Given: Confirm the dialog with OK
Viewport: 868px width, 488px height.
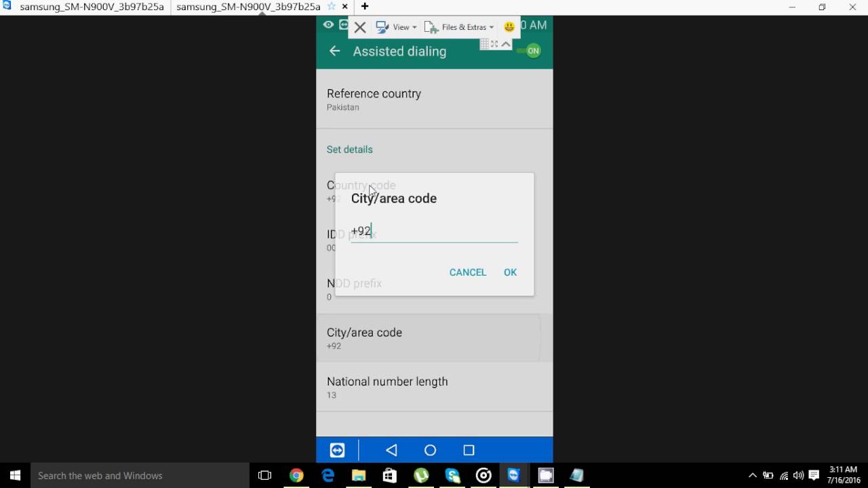Looking at the screenshot, I should (x=510, y=272).
